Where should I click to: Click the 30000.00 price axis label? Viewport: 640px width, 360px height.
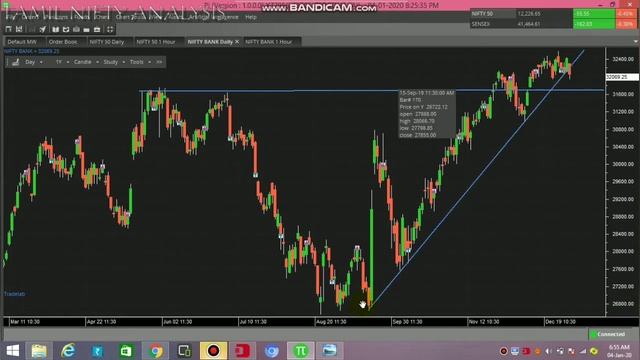tap(623, 164)
